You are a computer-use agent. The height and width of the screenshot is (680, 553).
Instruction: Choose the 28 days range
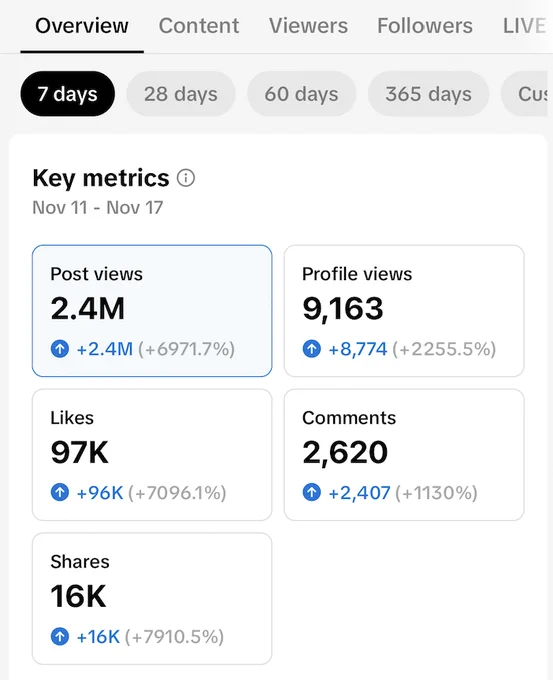click(181, 94)
